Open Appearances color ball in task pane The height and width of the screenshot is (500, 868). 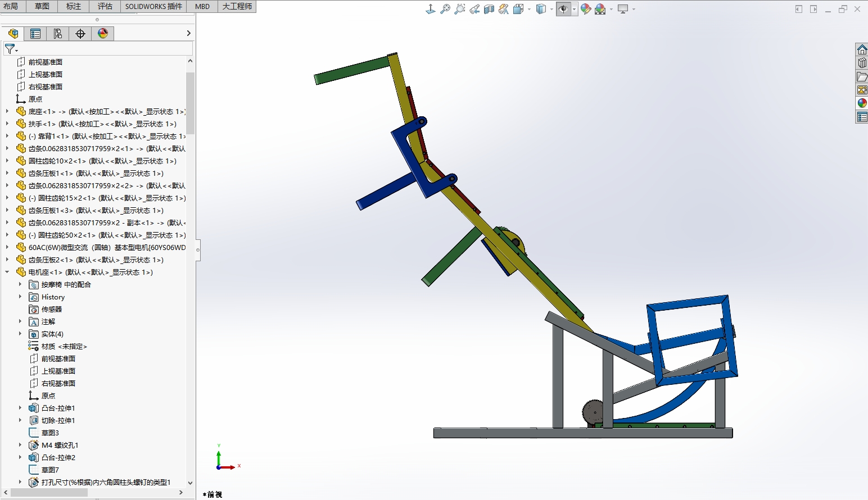pyautogui.click(x=862, y=103)
